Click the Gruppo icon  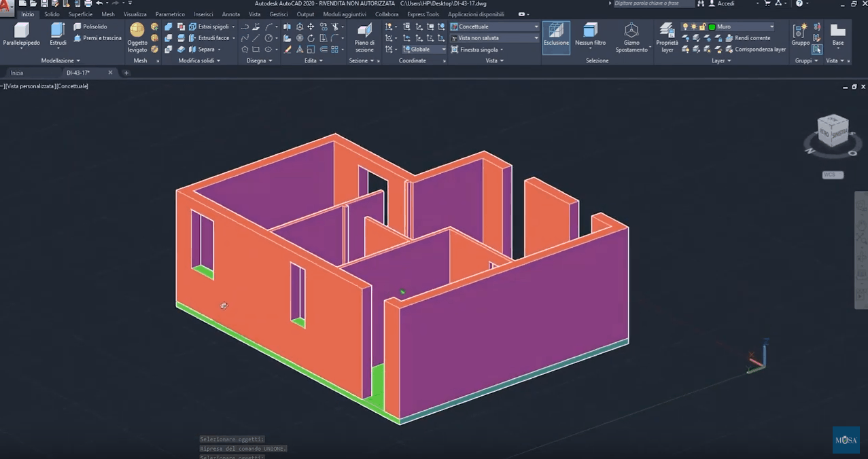800,34
